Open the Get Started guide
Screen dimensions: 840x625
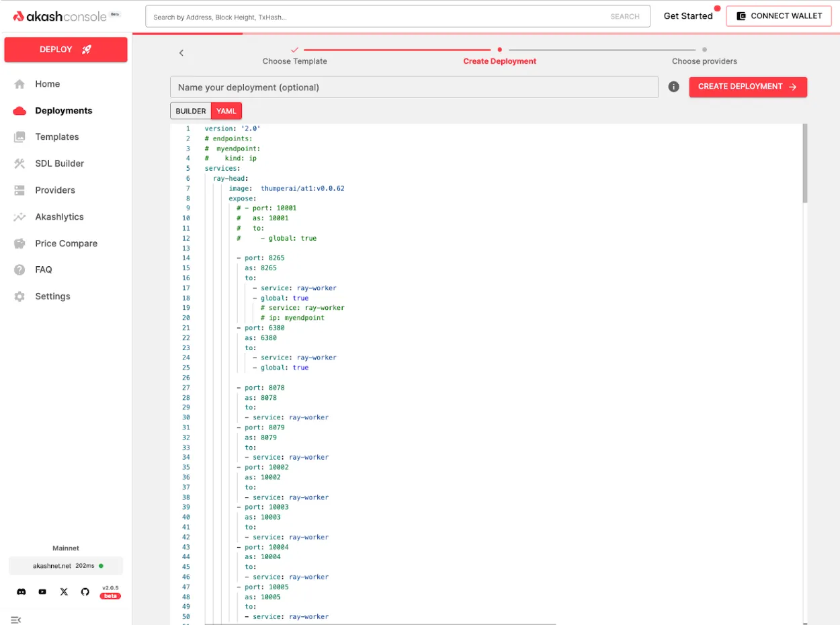pyautogui.click(x=687, y=16)
